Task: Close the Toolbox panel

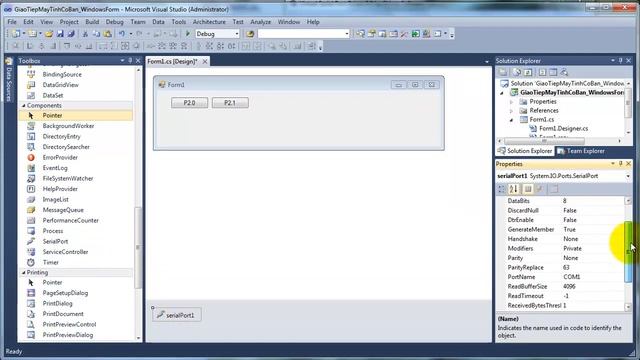Action: click(x=138, y=60)
